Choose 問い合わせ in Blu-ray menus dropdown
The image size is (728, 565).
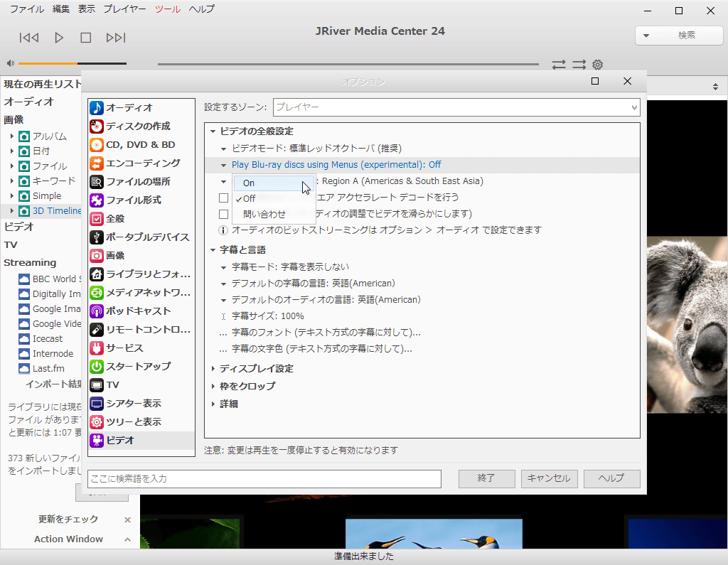coord(274,214)
